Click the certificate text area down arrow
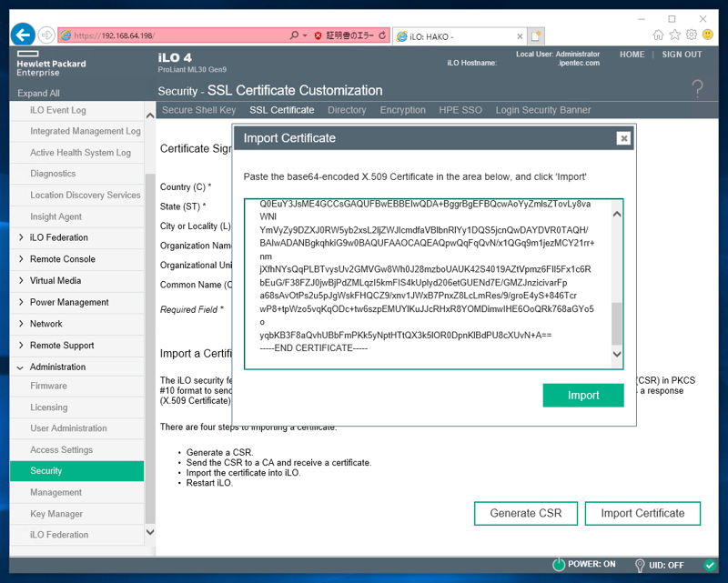 tap(617, 354)
